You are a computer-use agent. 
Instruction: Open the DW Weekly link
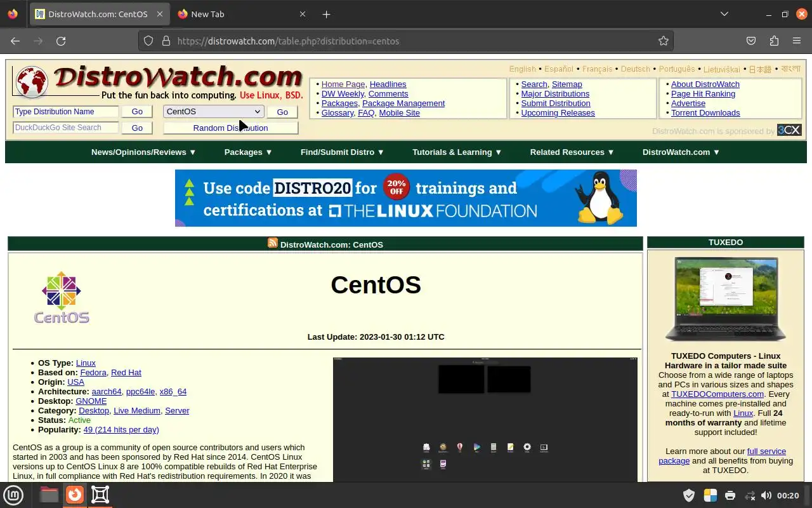[343, 93]
